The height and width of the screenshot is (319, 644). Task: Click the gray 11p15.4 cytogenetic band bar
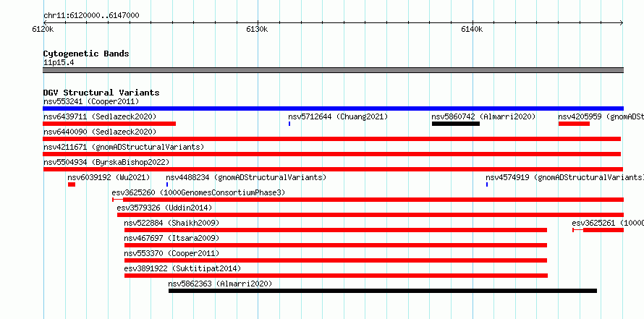click(333, 70)
